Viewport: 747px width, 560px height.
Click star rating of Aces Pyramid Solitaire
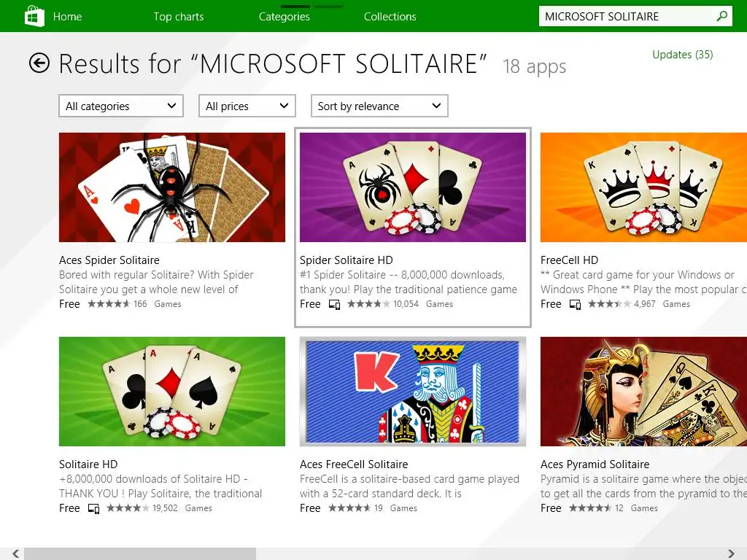pos(590,508)
